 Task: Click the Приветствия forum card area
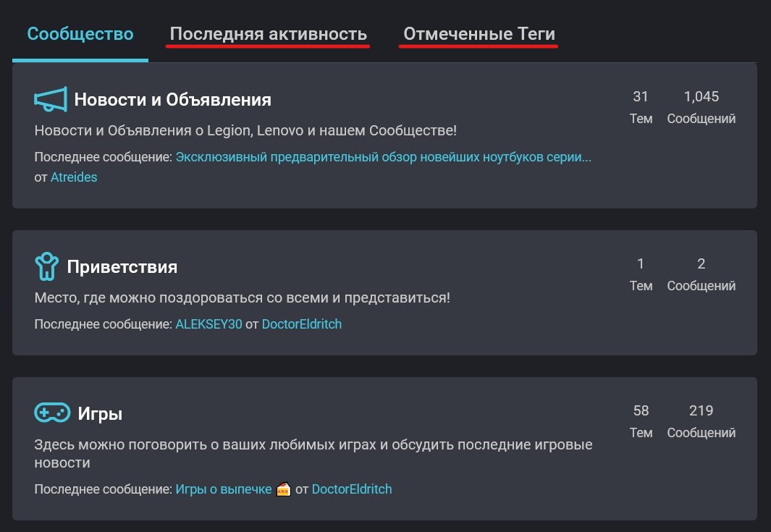coord(507,290)
